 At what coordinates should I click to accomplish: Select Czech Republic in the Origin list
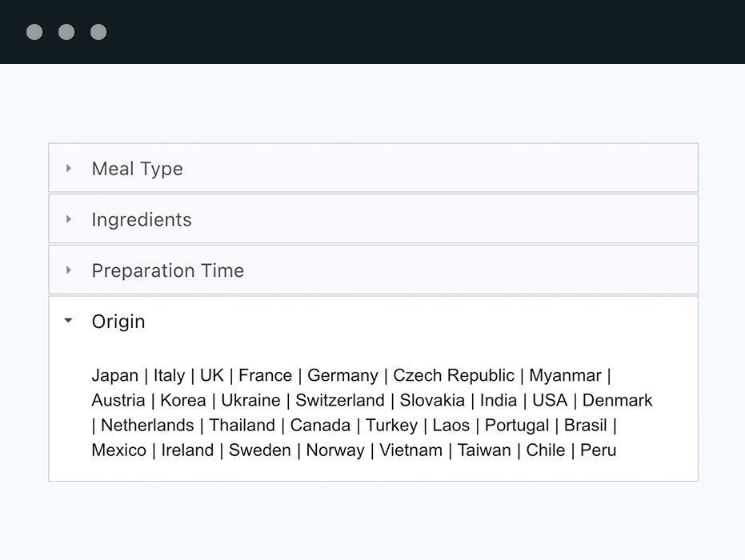coord(454,376)
